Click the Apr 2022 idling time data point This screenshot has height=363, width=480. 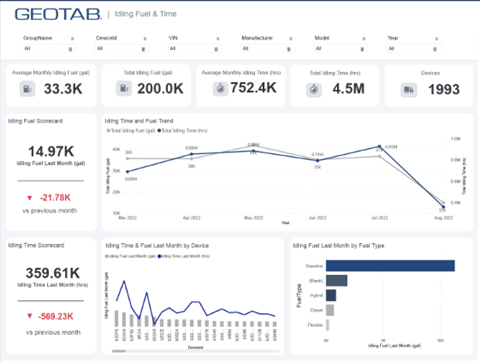pyautogui.click(x=191, y=154)
